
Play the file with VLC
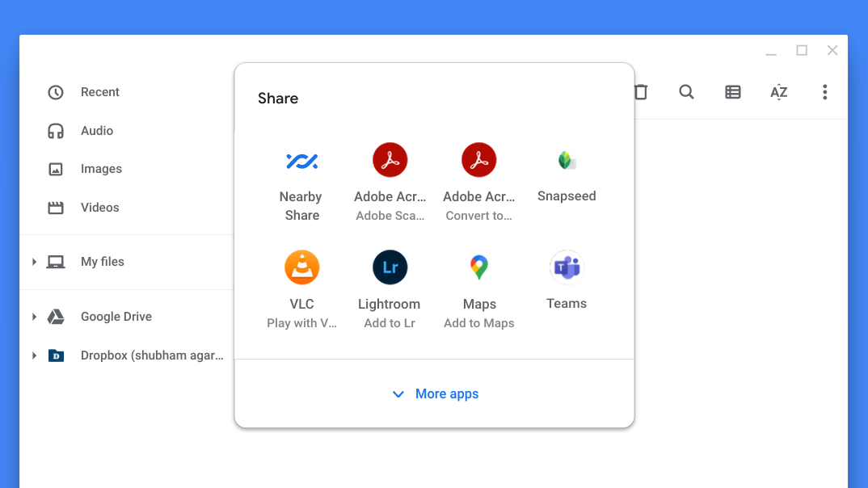point(301,285)
